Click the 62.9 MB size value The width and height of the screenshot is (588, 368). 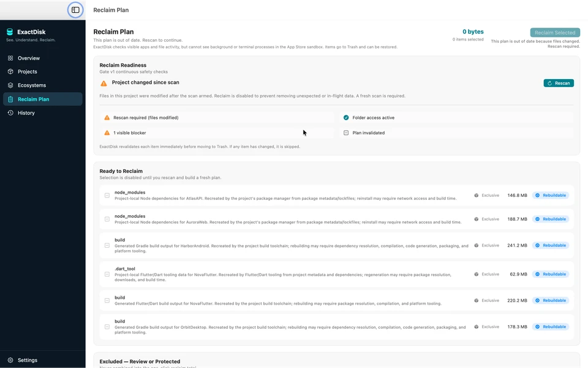pyautogui.click(x=518, y=274)
